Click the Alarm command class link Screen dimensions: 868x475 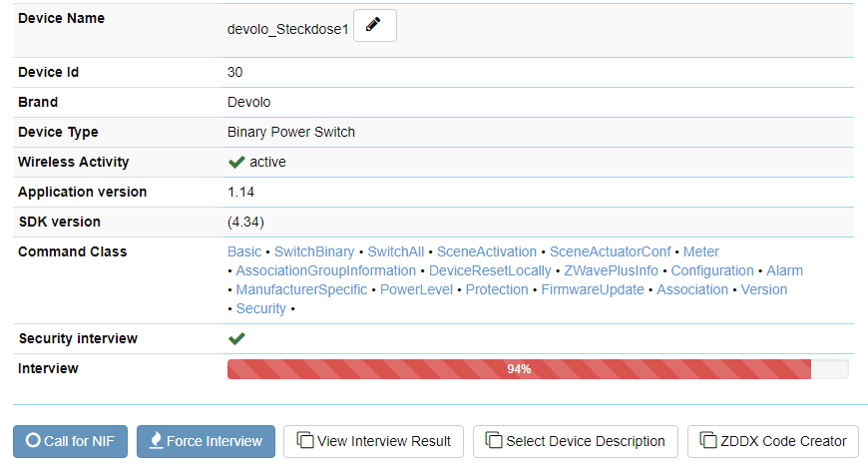[784, 270]
